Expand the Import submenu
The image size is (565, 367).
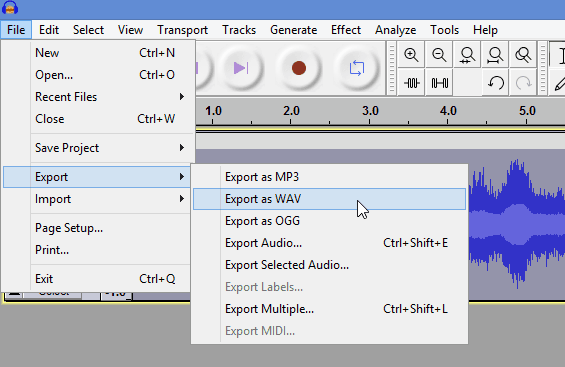(x=97, y=199)
